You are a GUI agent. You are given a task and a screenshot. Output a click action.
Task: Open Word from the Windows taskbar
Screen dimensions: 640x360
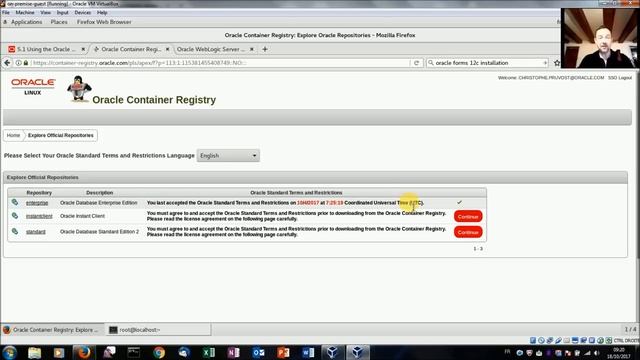click(x=308, y=352)
